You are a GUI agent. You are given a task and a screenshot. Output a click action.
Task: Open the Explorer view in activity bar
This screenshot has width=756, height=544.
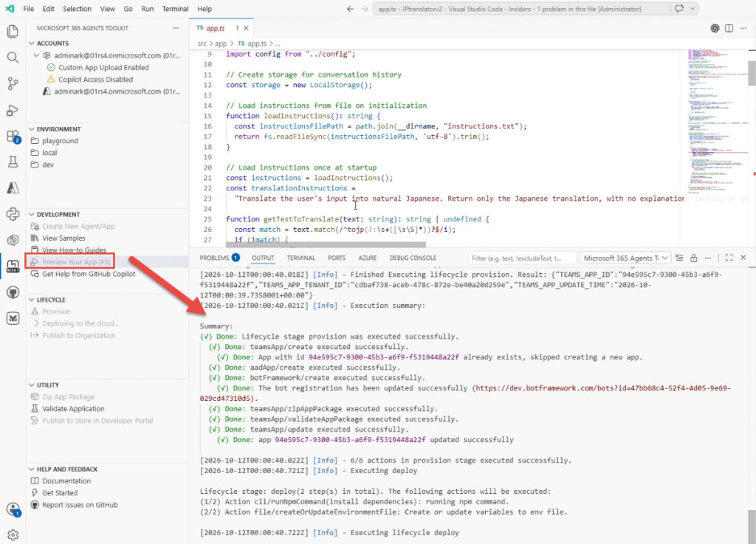(x=13, y=32)
